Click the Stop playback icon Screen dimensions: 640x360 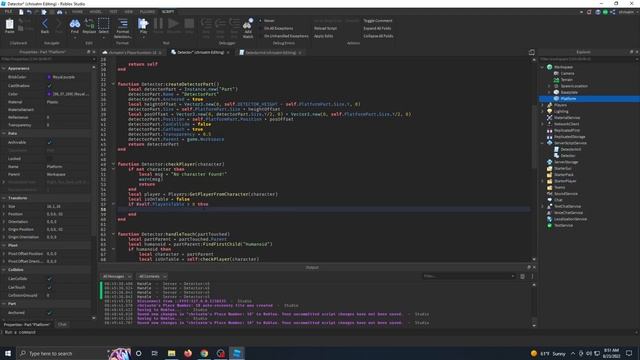click(189, 25)
